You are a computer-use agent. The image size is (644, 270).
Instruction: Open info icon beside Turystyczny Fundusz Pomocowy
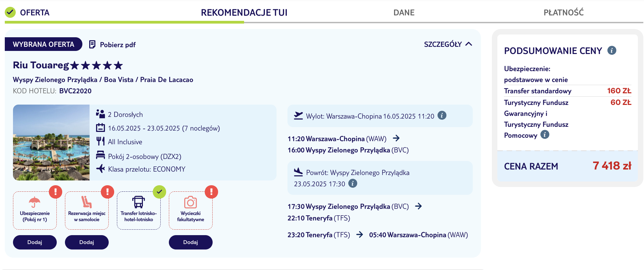545,134
